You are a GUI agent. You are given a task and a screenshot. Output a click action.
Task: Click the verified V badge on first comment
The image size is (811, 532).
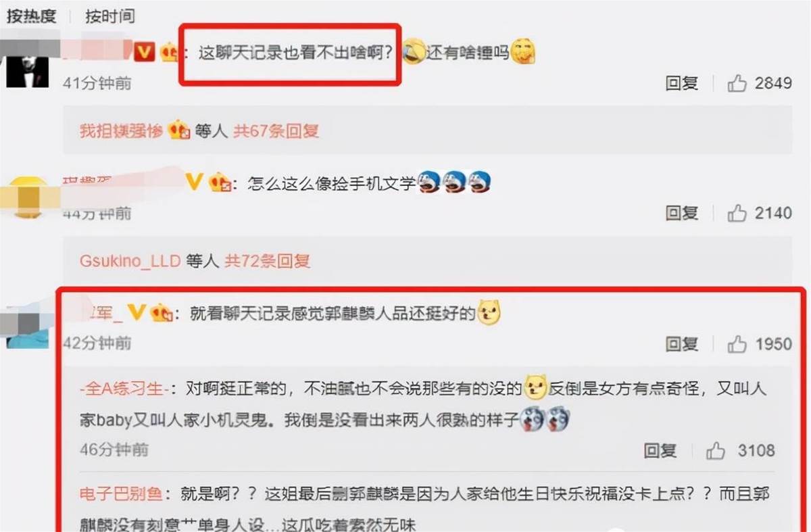click(x=144, y=52)
